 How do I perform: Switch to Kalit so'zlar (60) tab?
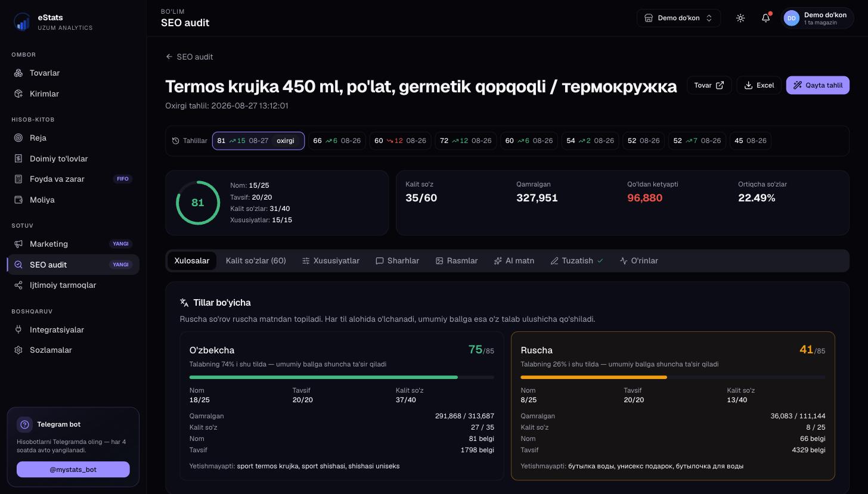[x=256, y=260]
